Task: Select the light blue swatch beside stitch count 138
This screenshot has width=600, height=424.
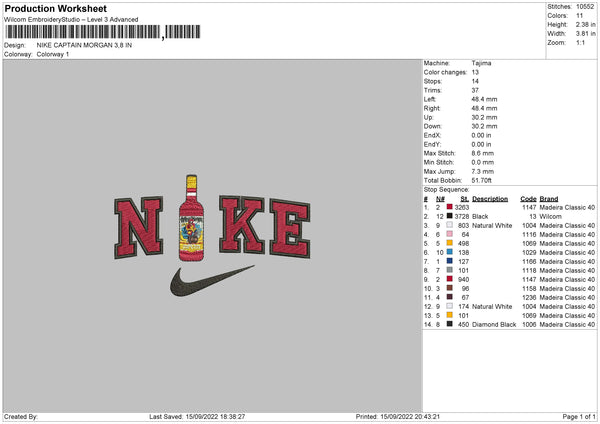Action: [450, 252]
